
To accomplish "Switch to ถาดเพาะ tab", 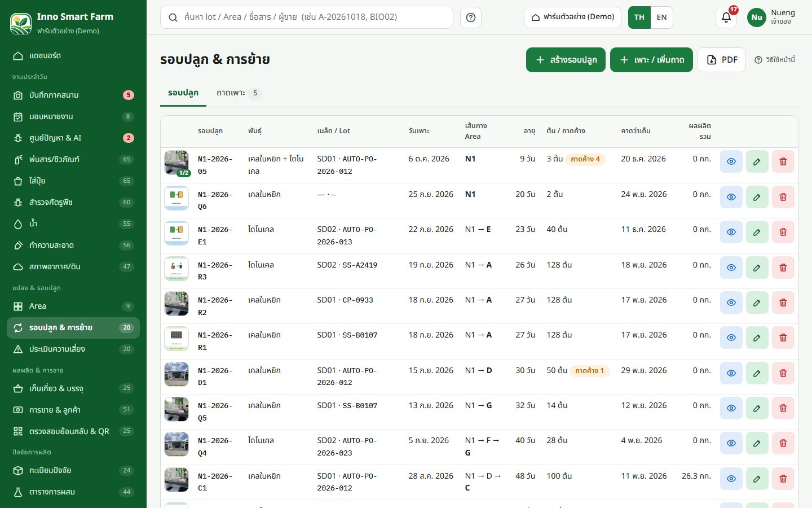I will click(x=239, y=93).
